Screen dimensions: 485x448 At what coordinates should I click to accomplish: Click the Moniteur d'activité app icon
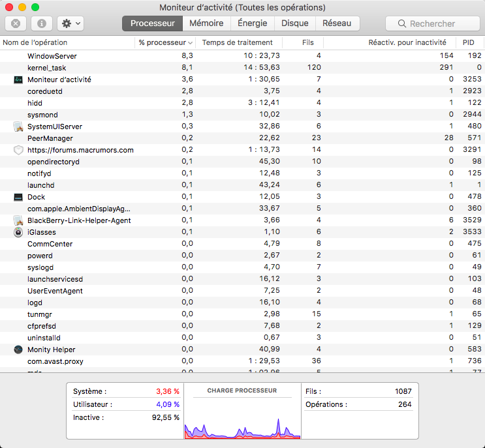click(x=18, y=80)
